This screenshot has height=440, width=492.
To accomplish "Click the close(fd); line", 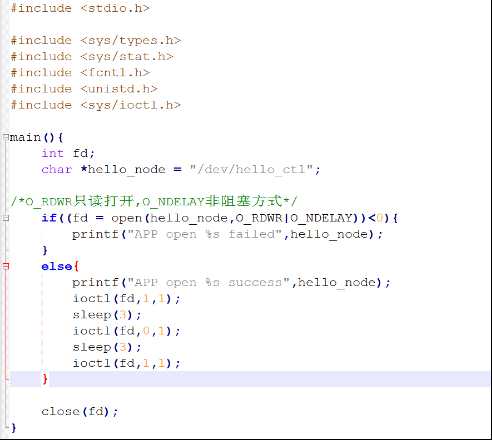I will pos(80,411).
